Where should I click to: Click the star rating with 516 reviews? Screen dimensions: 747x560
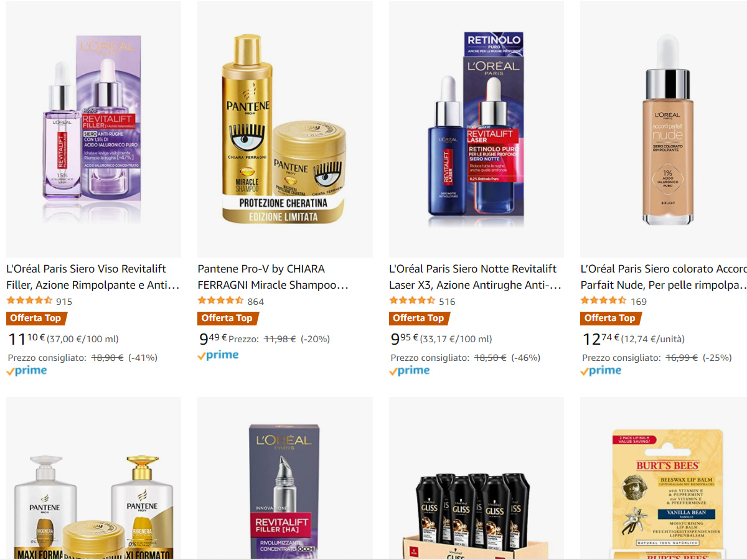click(x=412, y=301)
